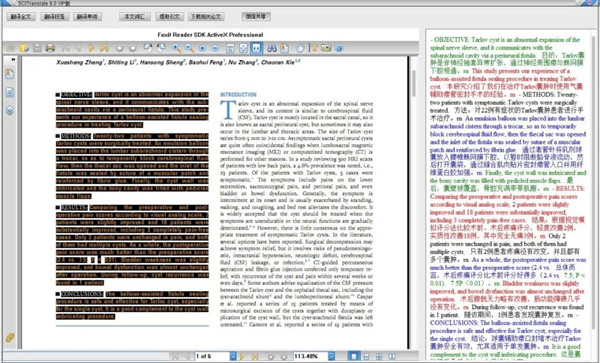Click the Save disk icon in reader toolbar
Viewport: 600px width, 363px height.
click(x=37, y=48)
